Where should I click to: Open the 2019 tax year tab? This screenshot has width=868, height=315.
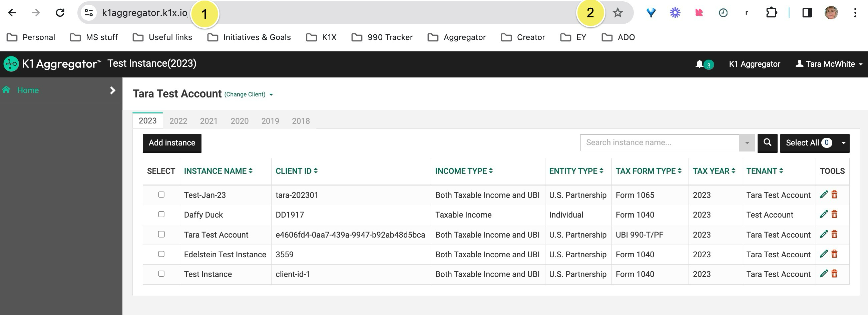point(270,121)
